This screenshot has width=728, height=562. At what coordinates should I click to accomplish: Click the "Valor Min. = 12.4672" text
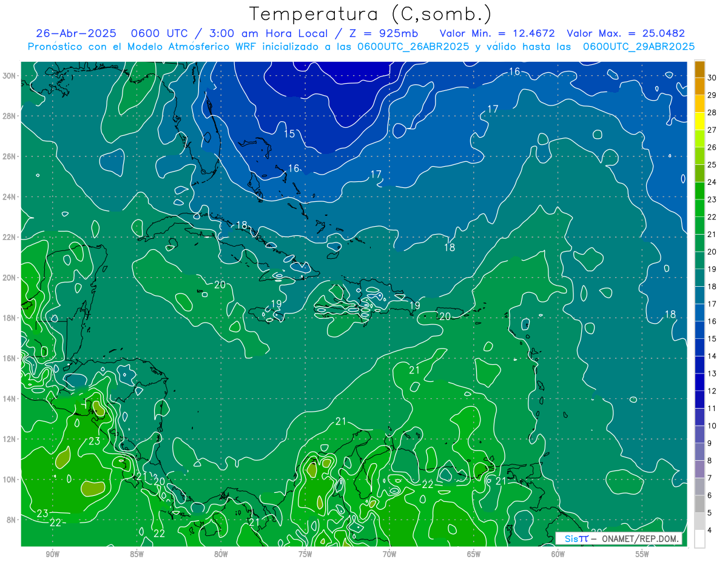pyautogui.click(x=497, y=33)
